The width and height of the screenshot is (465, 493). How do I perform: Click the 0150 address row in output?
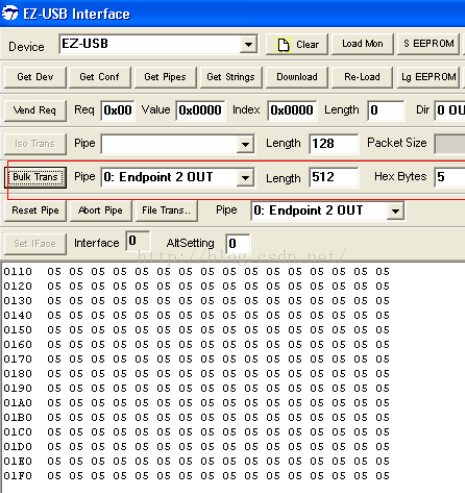coord(196,330)
